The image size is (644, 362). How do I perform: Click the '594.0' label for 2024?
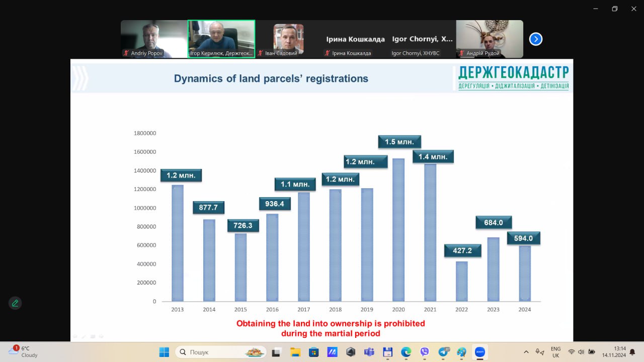[x=523, y=238]
